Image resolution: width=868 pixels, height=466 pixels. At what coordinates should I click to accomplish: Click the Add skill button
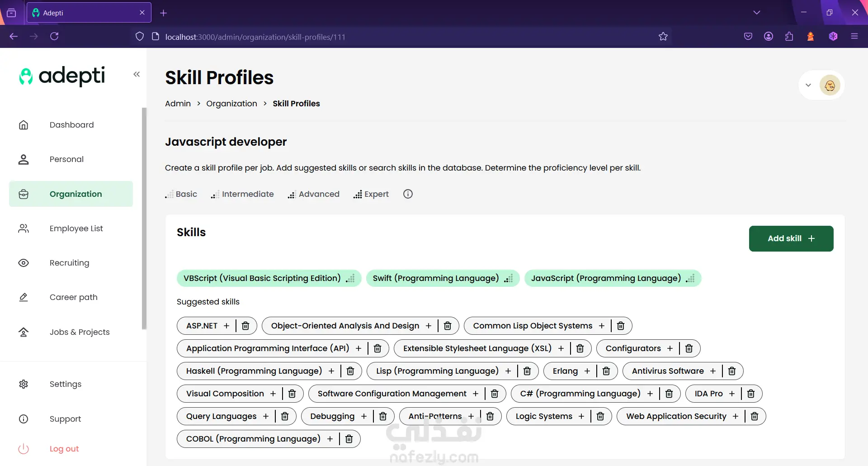pyautogui.click(x=791, y=238)
